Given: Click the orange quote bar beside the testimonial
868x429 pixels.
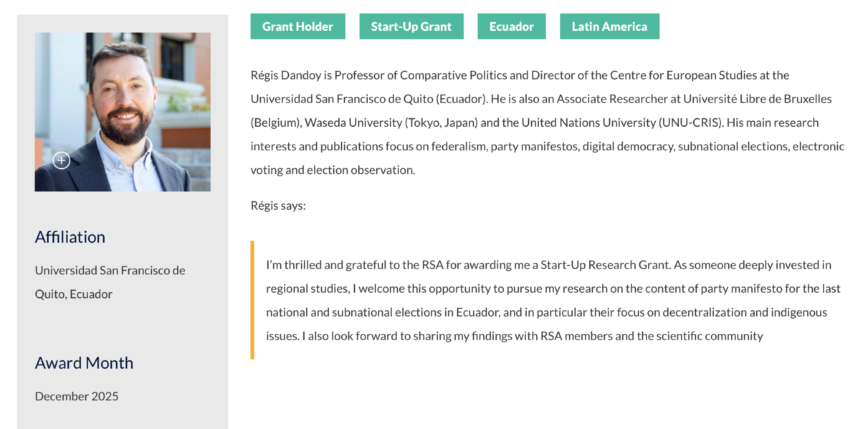Looking at the screenshot, I should [252, 300].
